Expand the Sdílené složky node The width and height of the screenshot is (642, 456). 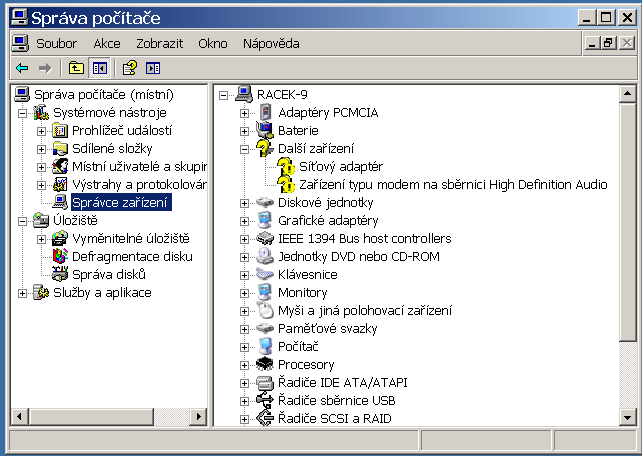pos(41,149)
